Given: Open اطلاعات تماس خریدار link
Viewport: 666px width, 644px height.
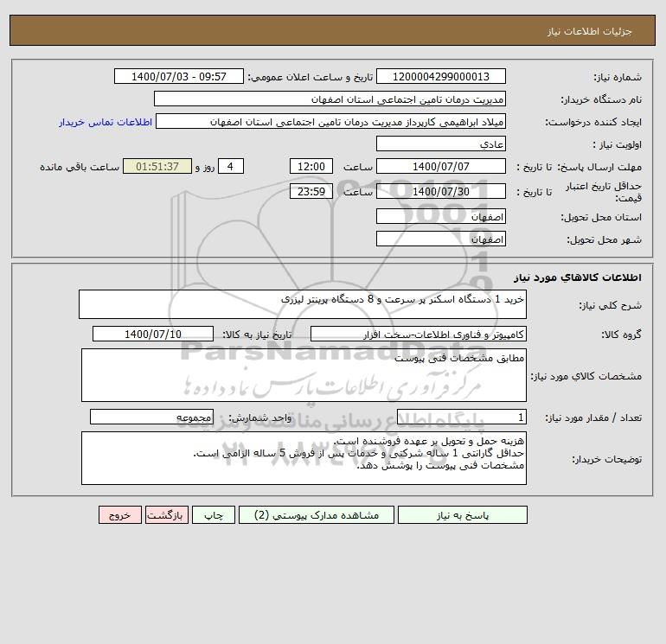Looking at the screenshot, I should pyautogui.click(x=106, y=122).
